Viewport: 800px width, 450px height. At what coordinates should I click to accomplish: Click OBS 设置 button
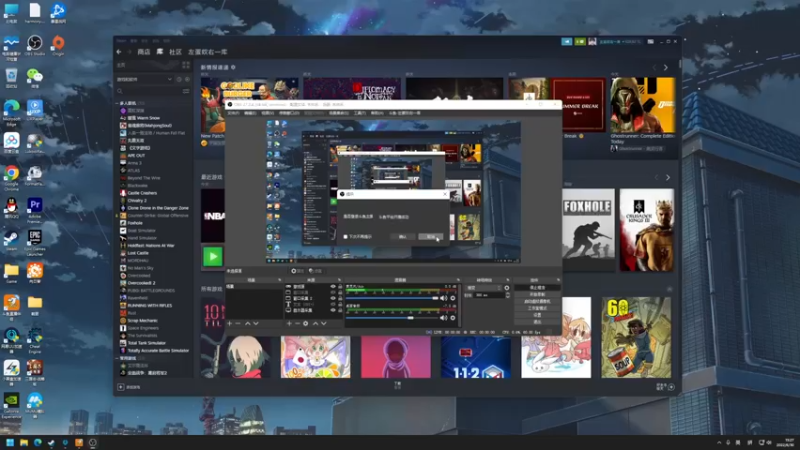537,315
